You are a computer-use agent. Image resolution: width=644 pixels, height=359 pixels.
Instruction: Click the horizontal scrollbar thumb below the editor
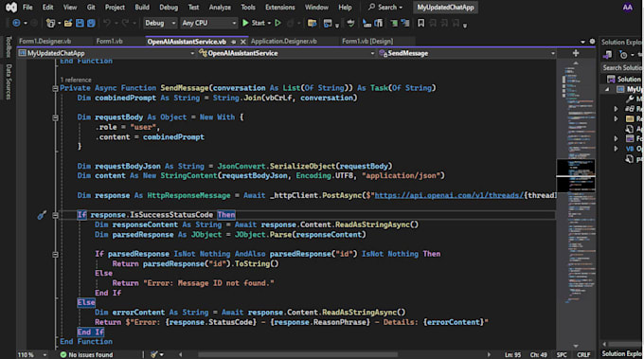coord(297,354)
